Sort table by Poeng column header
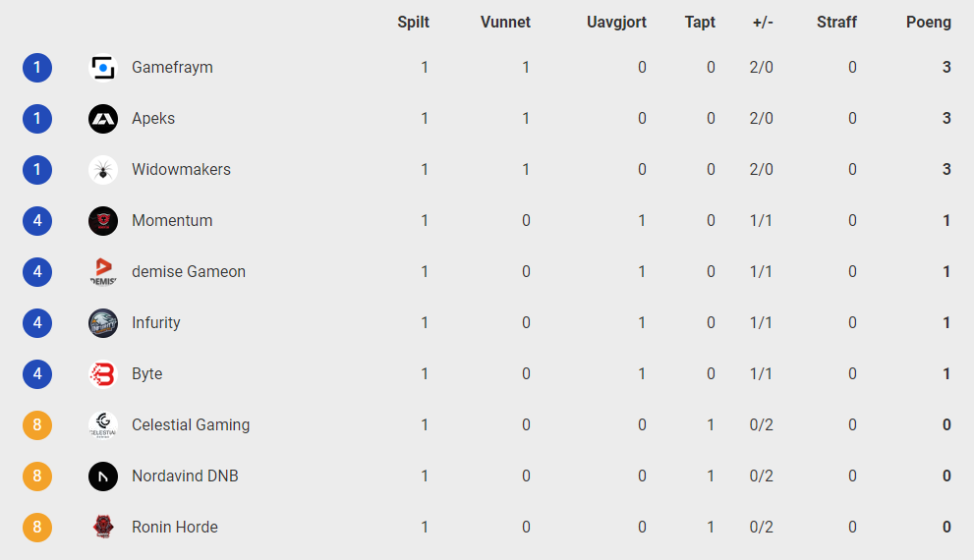 pos(928,23)
